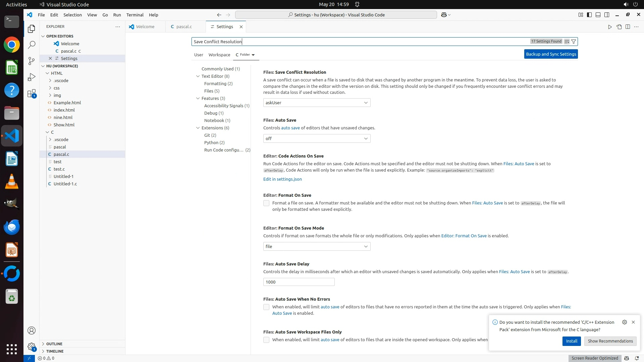Collapse the HTML folder in explorer

48,73
